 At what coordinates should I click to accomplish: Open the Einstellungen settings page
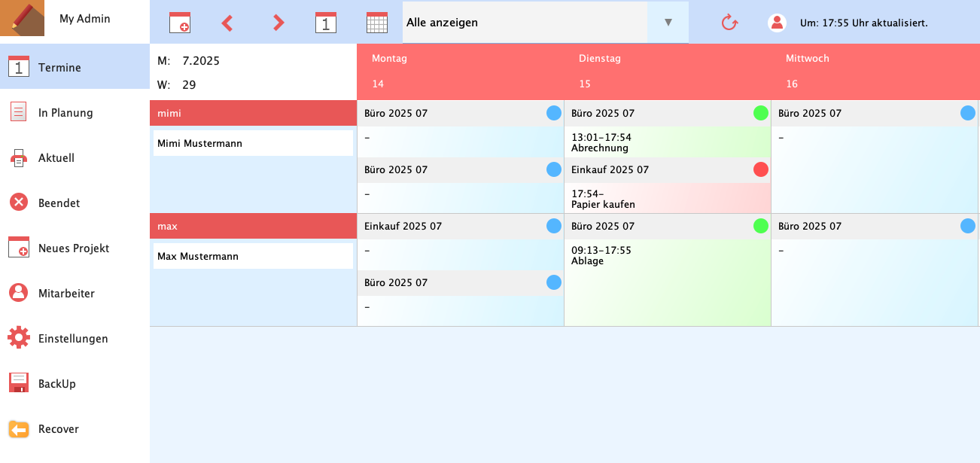tap(73, 339)
